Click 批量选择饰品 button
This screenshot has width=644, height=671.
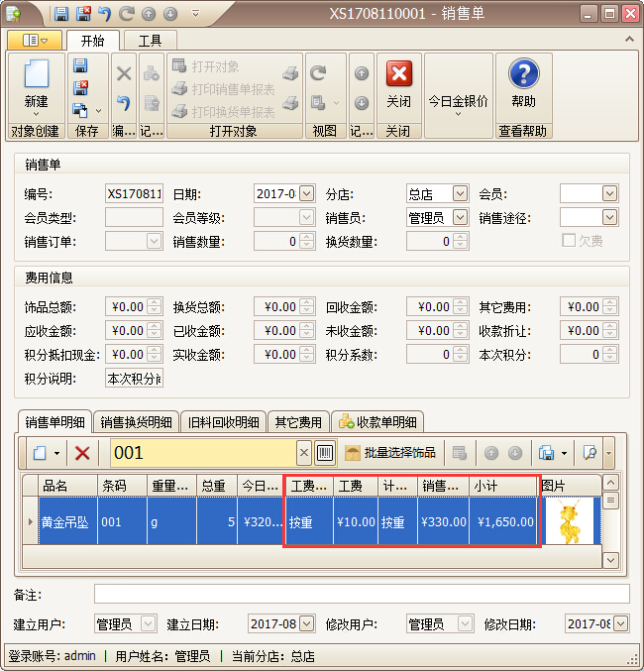pyautogui.click(x=390, y=453)
